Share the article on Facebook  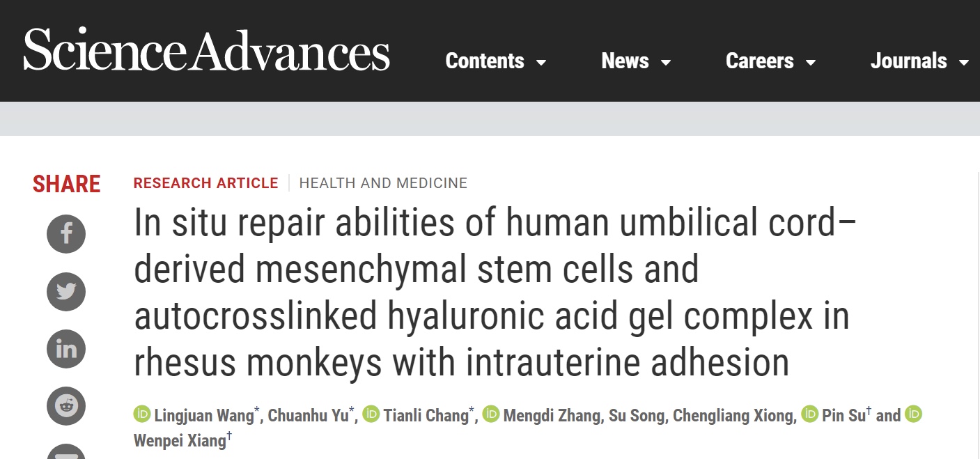66,234
